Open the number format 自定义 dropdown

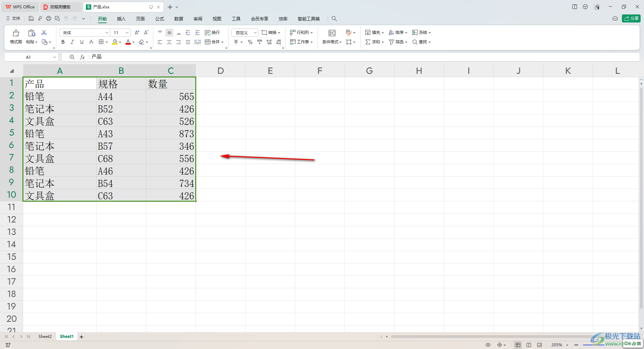pos(255,33)
